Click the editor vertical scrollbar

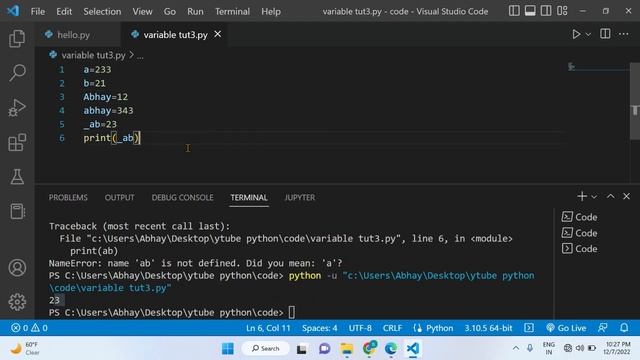pyautogui.click(x=635, y=101)
